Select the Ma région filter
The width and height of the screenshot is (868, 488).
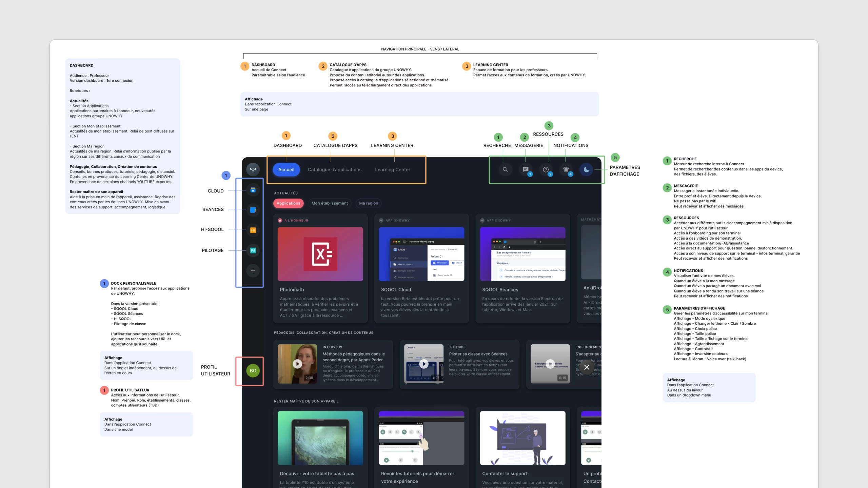368,203
